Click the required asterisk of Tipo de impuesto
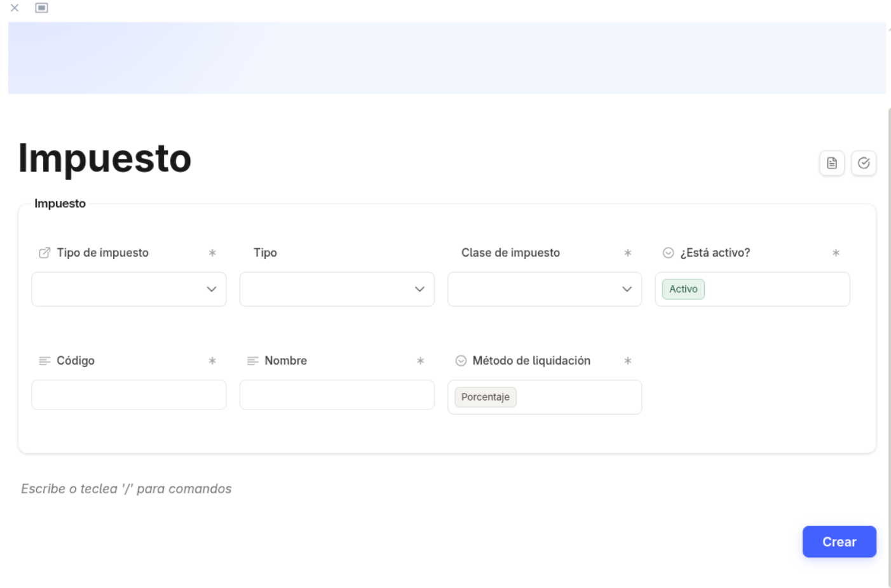Image resolution: width=891 pixels, height=588 pixels. pos(212,253)
